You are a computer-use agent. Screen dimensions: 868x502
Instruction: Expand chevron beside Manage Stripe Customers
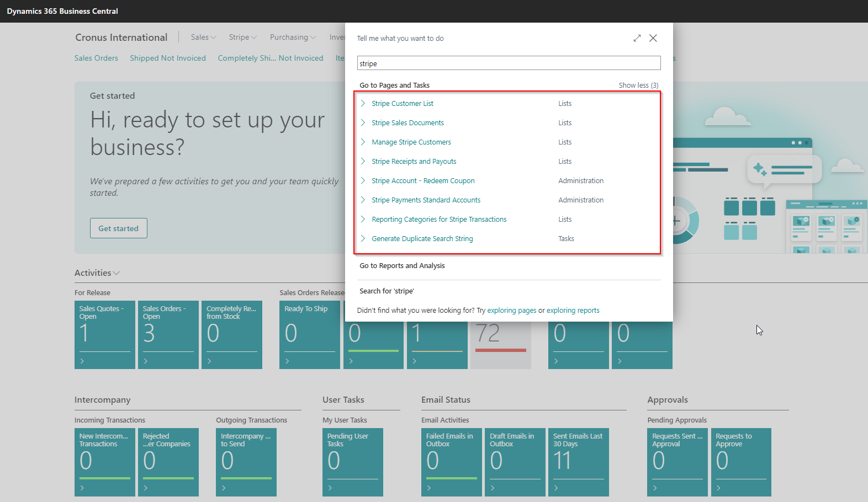pyautogui.click(x=363, y=142)
